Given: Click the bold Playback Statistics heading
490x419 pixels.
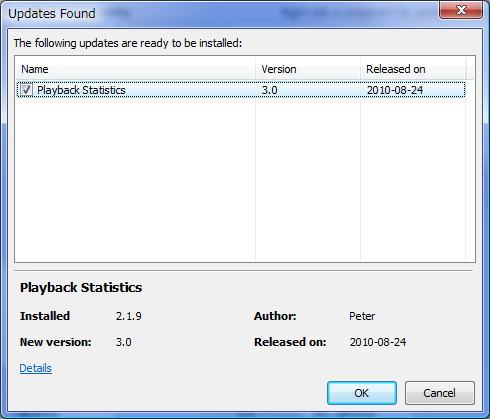Looking at the screenshot, I should click(81, 288).
